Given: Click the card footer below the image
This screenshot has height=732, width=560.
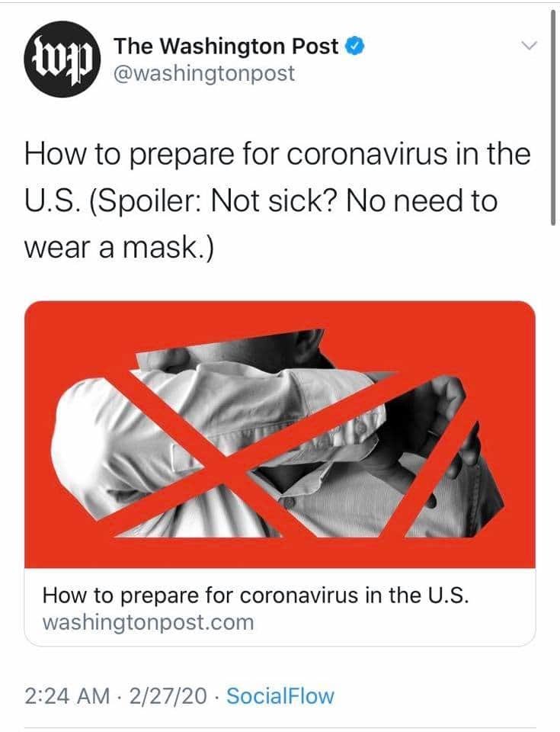Looking at the screenshot, I should coord(280,608).
